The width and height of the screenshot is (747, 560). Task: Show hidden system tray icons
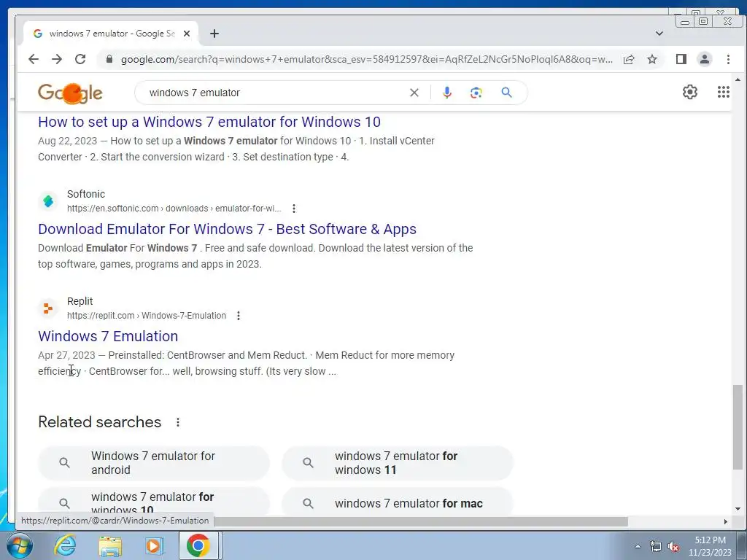pos(638,546)
